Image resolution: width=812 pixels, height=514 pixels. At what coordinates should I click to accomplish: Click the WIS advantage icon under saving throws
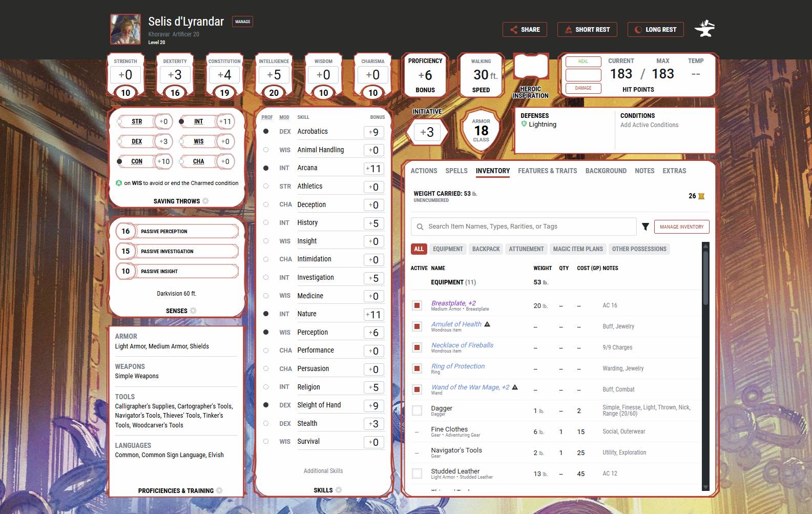pyautogui.click(x=119, y=183)
